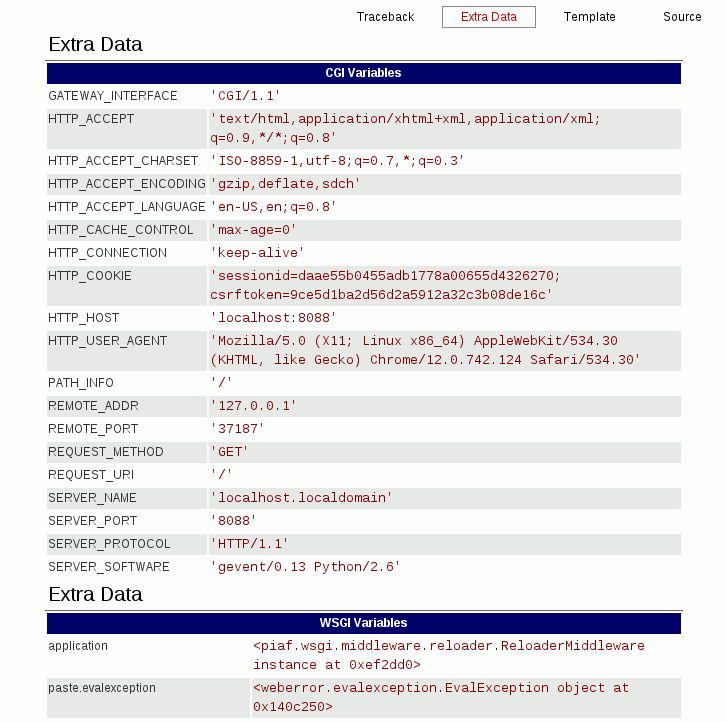Click the REMOTE_PORT '37187' value
726x722 pixels.
click(x=237, y=429)
